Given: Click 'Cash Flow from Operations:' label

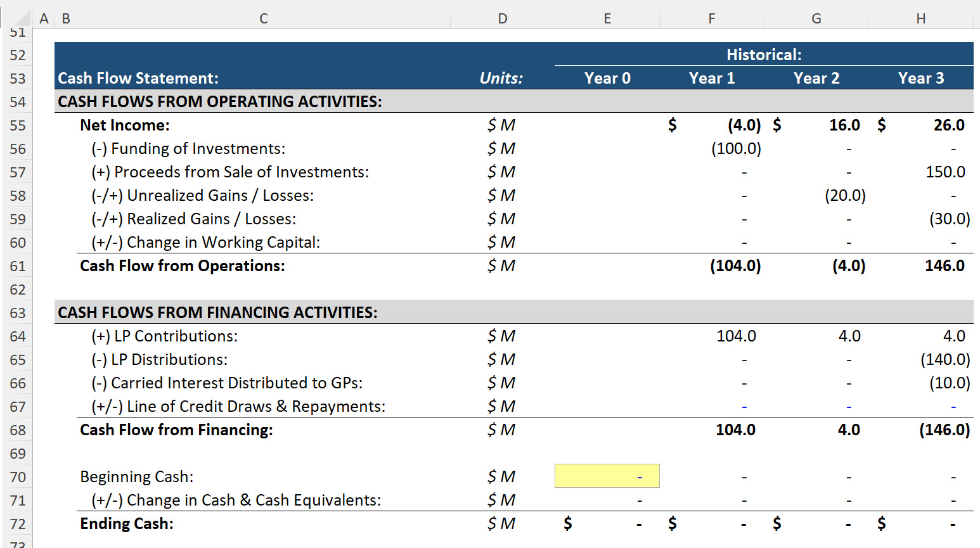Looking at the screenshot, I should pos(183,265).
